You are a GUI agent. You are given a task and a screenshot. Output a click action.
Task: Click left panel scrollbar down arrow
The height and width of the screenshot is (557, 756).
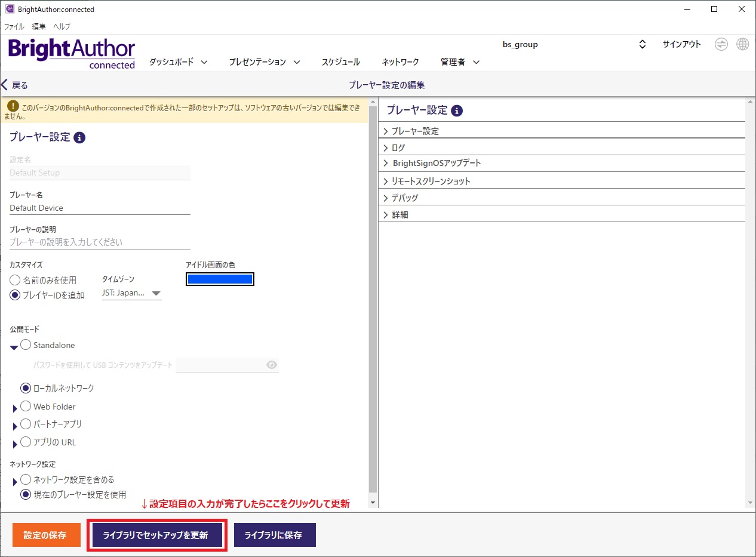coord(373,504)
